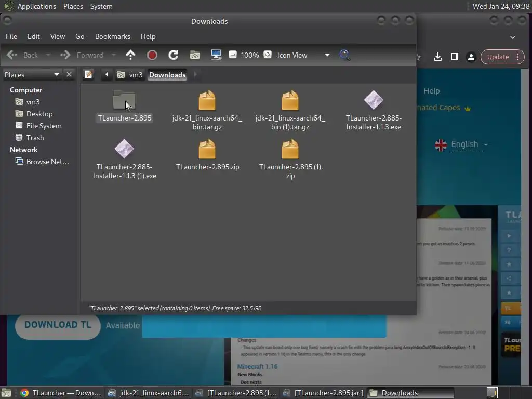Click DOWNLOAD TL button on website
The image size is (532, 399).
58,325
